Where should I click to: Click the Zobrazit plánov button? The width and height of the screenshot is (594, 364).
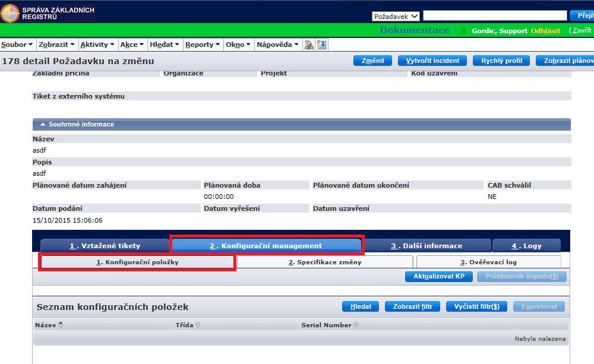coord(565,61)
